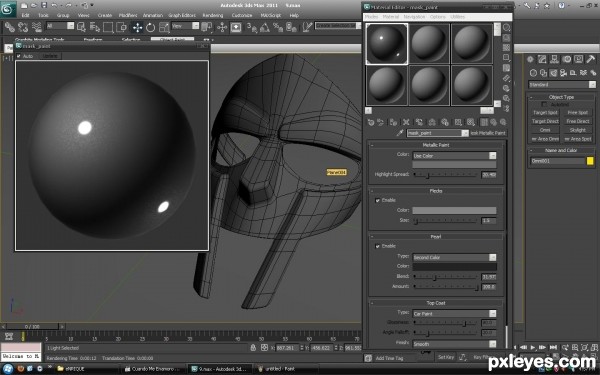
Task: Click the Set Key button
Action: coord(446,357)
